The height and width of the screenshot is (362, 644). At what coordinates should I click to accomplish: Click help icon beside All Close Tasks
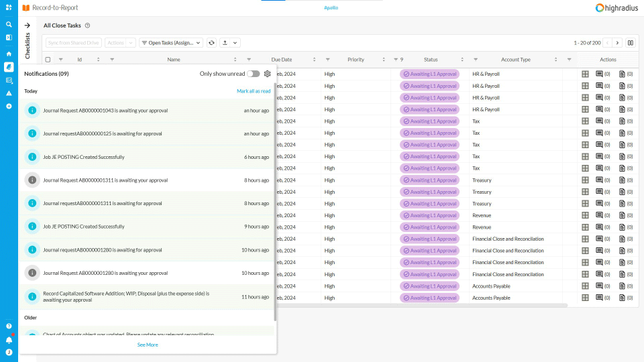tap(87, 25)
